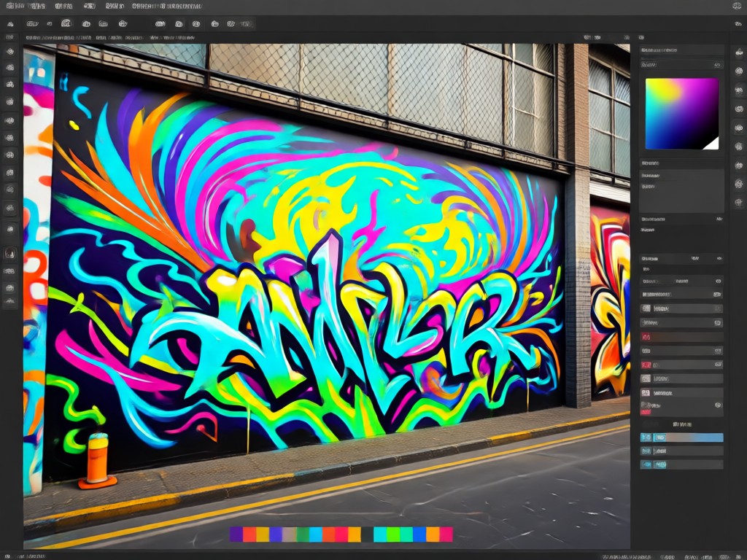This screenshot has width=747, height=560.
Task: Toggle the icon at right of second red-tagged row
Action: click(718, 365)
